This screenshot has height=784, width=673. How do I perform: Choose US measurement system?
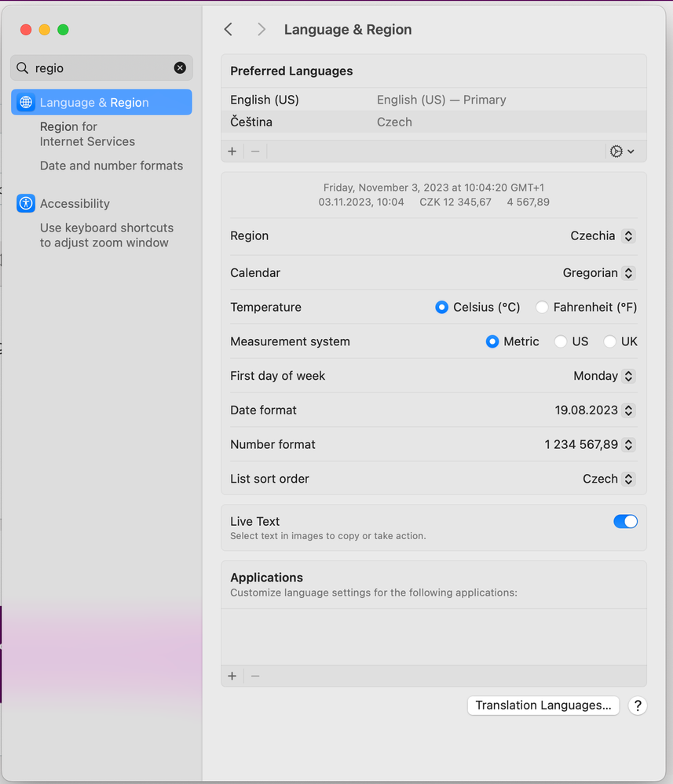pos(561,341)
